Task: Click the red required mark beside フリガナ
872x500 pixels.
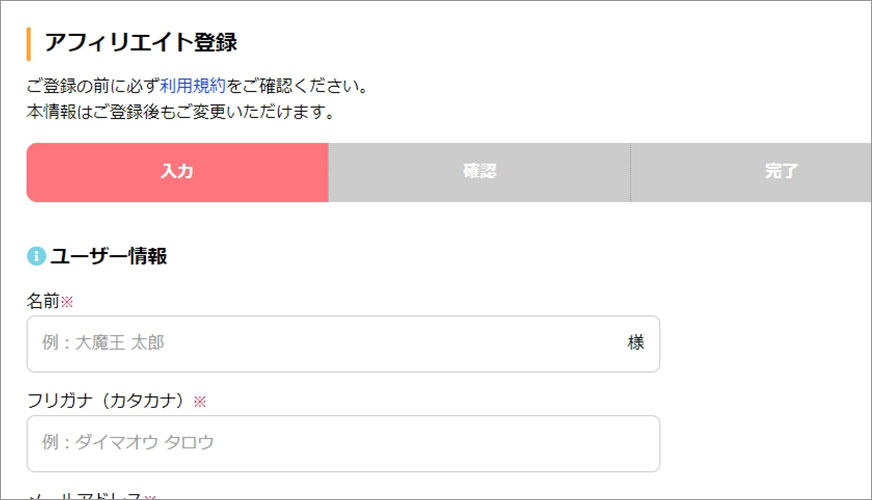Action: click(200, 402)
